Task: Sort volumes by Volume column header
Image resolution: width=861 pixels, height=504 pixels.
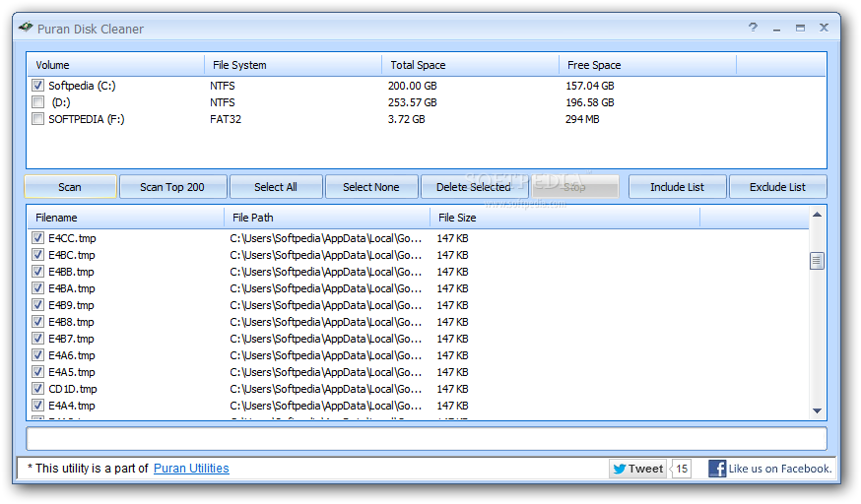Action: [x=116, y=65]
